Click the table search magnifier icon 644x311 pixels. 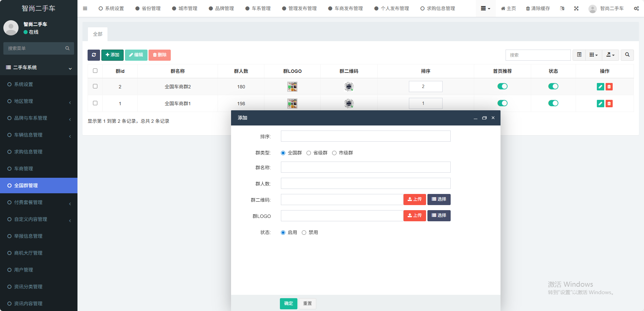[627, 55]
